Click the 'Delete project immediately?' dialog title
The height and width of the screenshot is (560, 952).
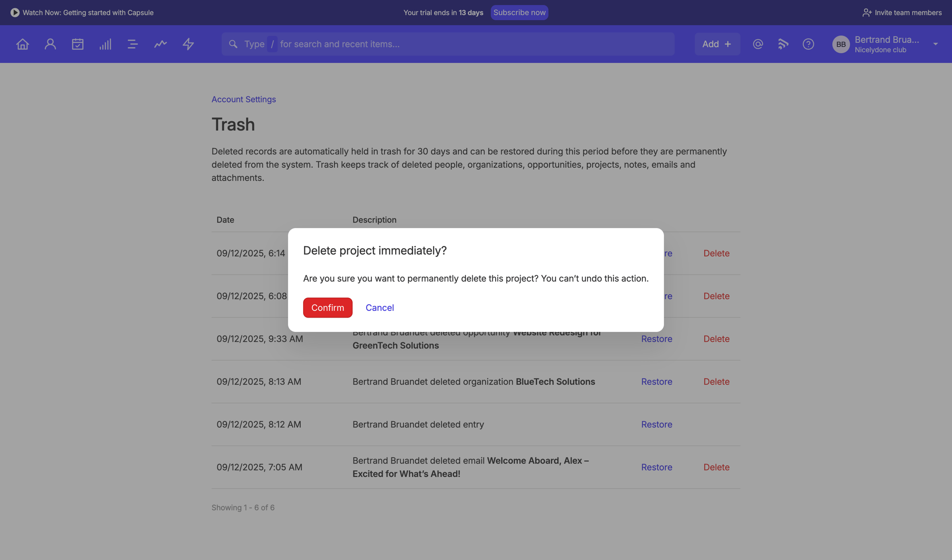[x=375, y=251]
